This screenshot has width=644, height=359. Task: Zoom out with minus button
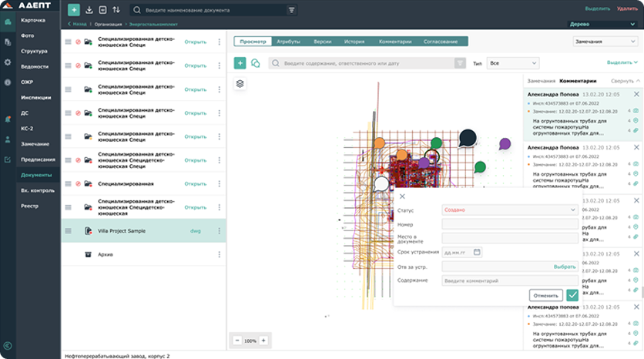click(237, 341)
